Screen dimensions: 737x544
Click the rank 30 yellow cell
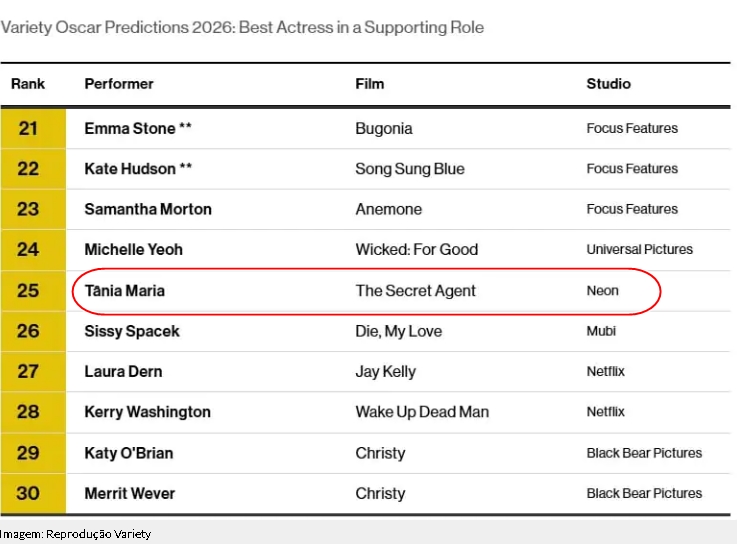tap(29, 493)
